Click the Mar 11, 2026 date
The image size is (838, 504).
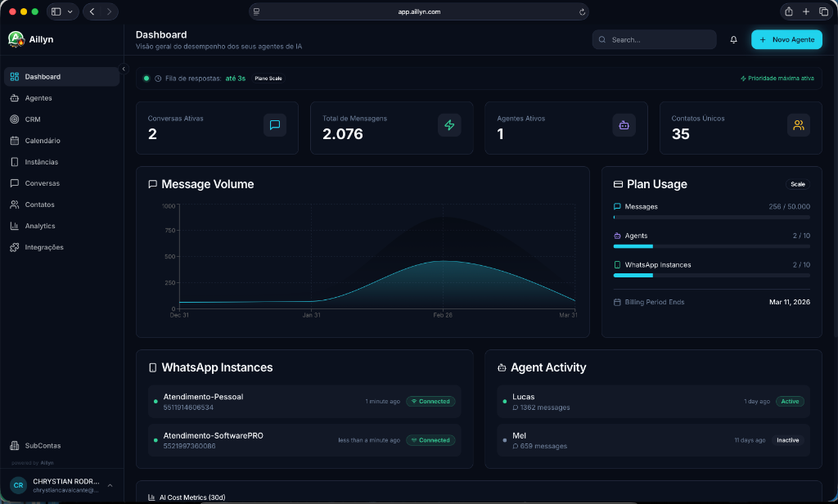[790, 302]
